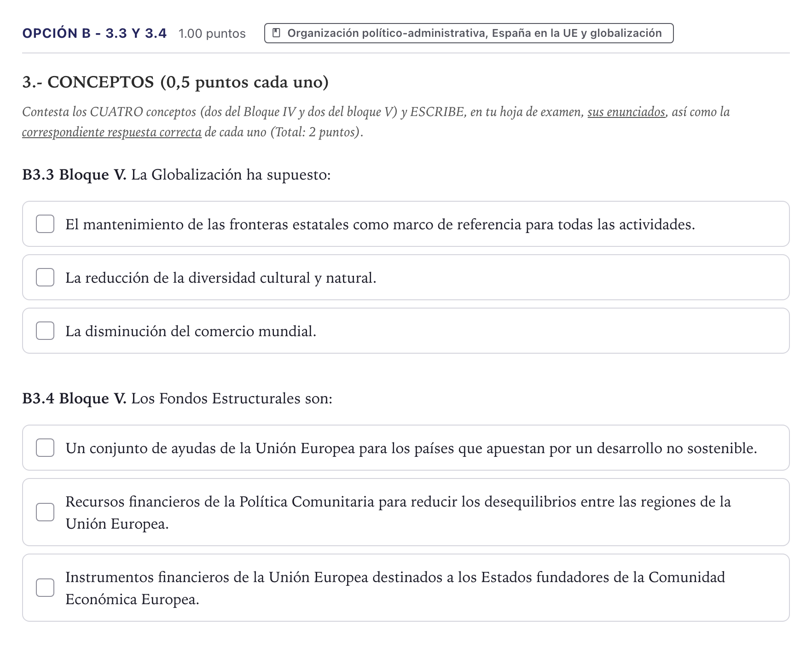
Task: Open 'Organización político-administrativa' topic tag
Action: [x=469, y=33]
